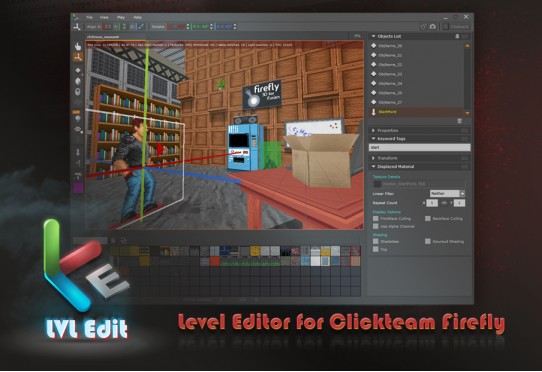Screen dimensions: 542x372
Task: Click red rotate value stepper arrows
Action: [x=188, y=27]
